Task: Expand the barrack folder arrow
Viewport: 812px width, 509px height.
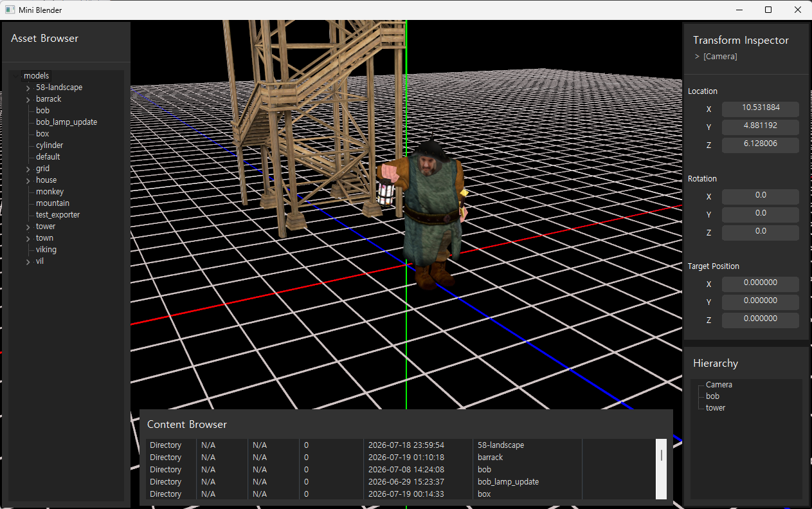Action: (x=28, y=99)
